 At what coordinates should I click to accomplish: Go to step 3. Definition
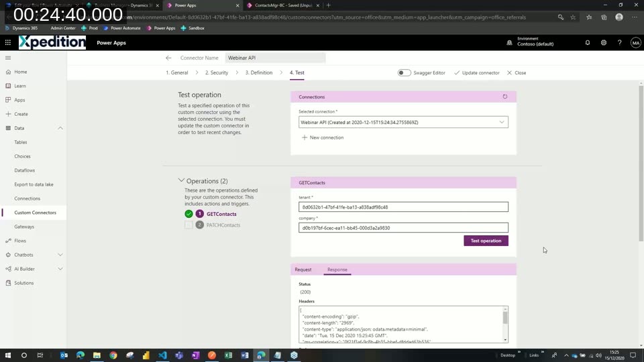click(x=259, y=72)
